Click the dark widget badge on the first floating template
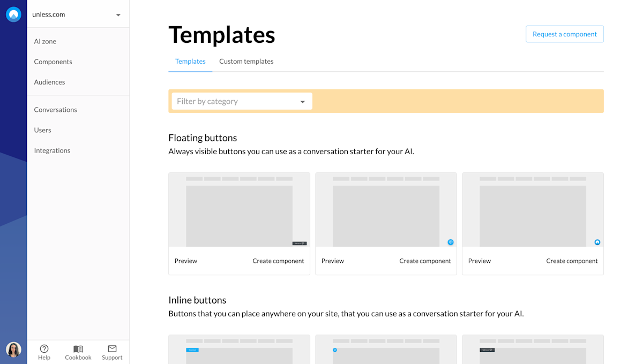Viewport: 643px width, 364px height. (300, 242)
